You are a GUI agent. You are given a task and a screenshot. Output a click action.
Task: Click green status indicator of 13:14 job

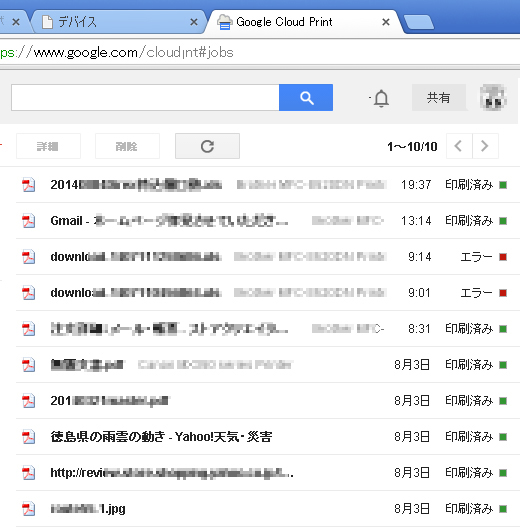tap(503, 221)
